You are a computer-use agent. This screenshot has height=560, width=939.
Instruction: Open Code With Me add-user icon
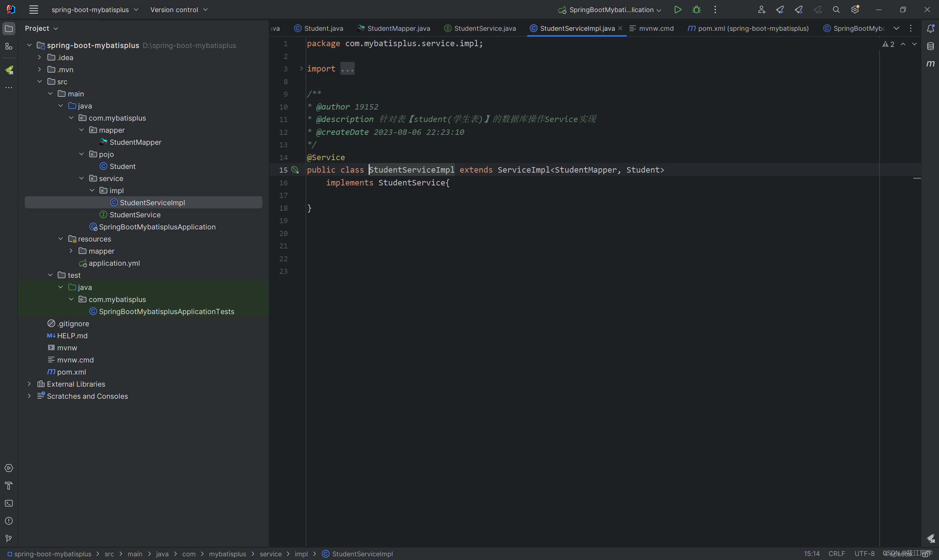click(x=761, y=10)
